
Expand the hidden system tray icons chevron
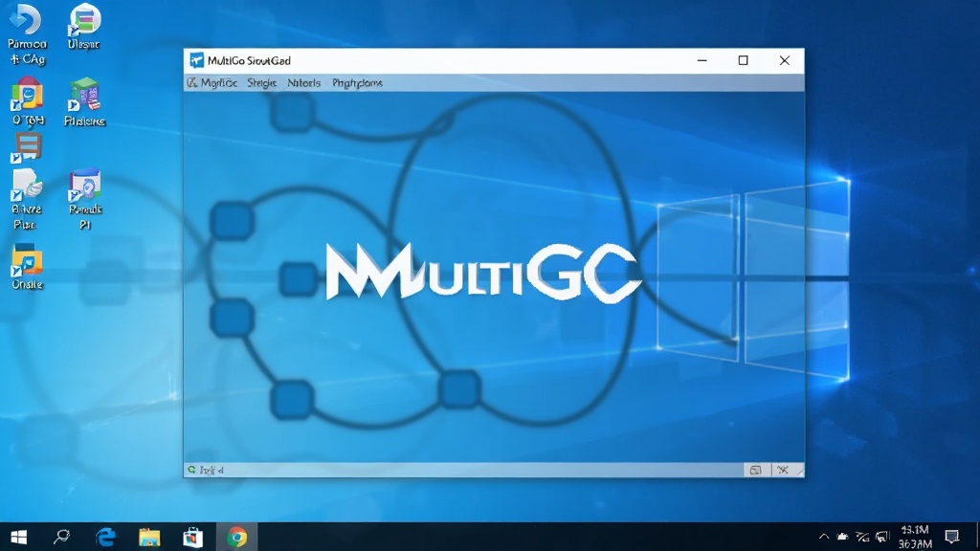tap(824, 537)
